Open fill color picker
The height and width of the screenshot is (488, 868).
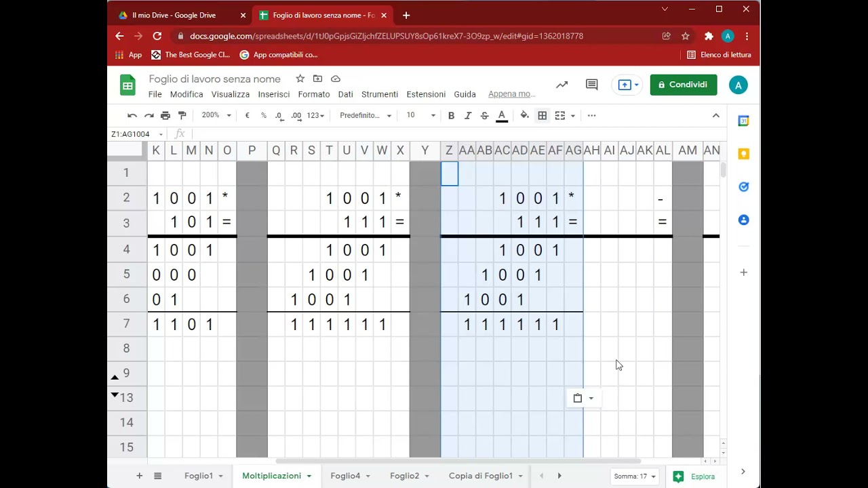[524, 116]
